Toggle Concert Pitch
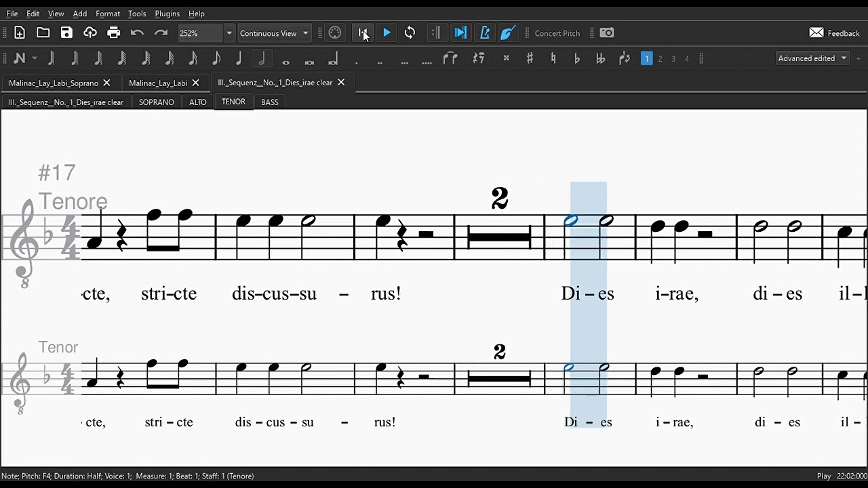The image size is (868, 488). (557, 33)
